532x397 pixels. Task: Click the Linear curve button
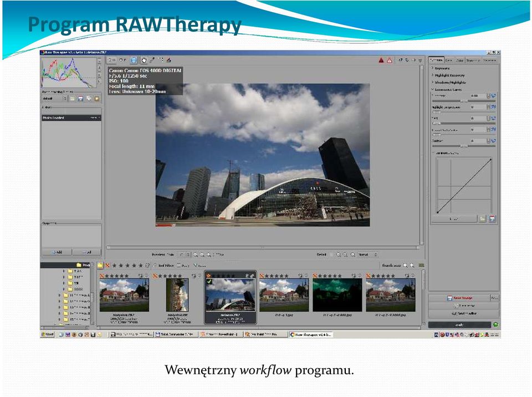pyautogui.click(x=454, y=219)
